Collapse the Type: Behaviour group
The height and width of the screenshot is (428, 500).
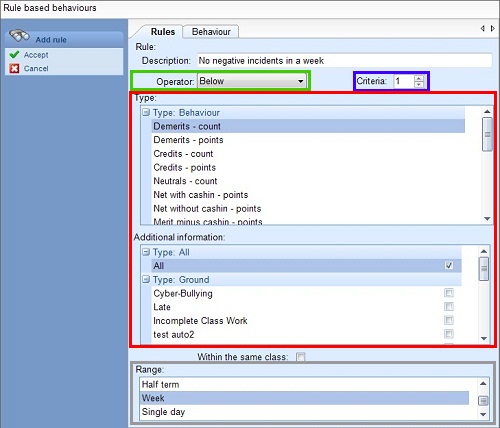coord(146,112)
